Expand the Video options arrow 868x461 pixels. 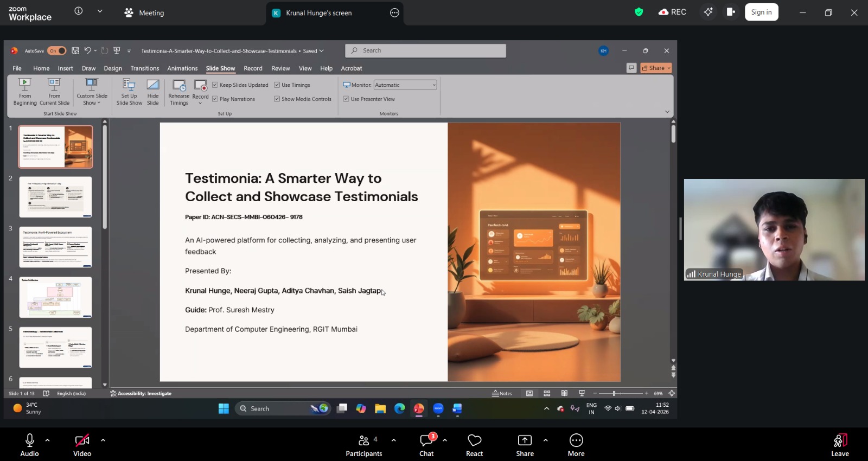(103, 440)
